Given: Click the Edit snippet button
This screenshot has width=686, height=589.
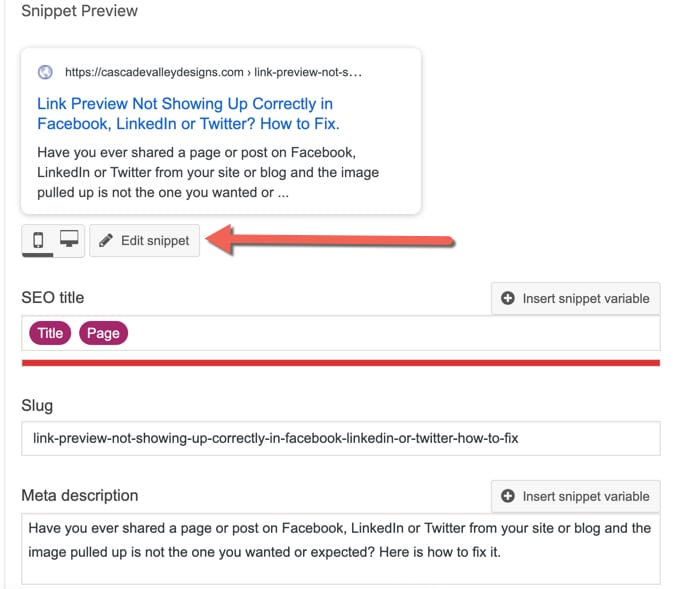Looking at the screenshot, I should coord(144,240).
